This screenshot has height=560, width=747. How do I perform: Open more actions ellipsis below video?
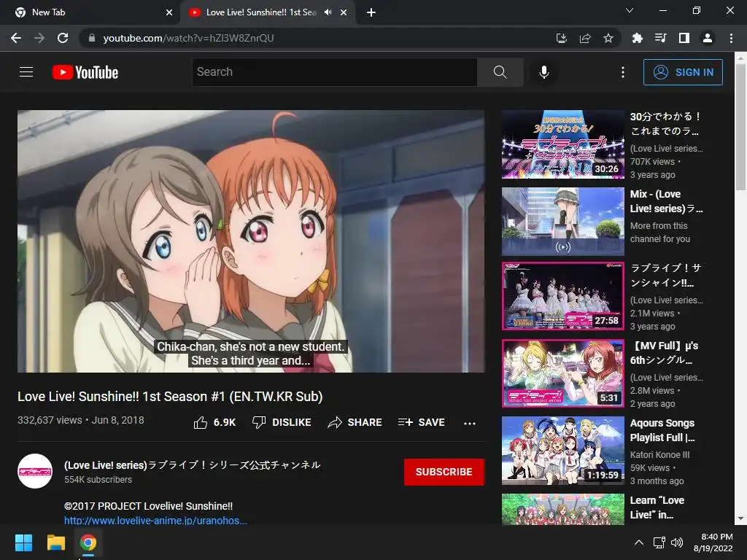[470, 424]
